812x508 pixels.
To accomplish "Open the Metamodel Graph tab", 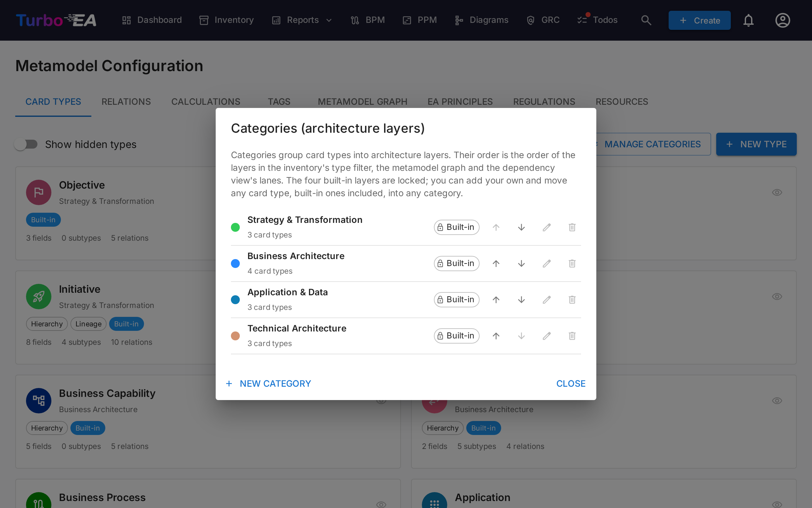I will tap(362, 102).
